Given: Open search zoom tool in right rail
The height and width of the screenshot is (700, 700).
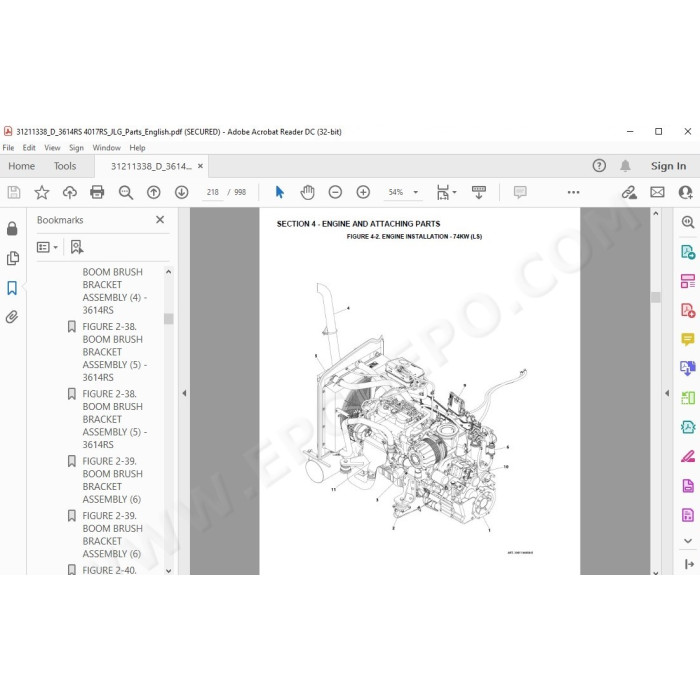Looking at the screenshot, I should [688, 222].
